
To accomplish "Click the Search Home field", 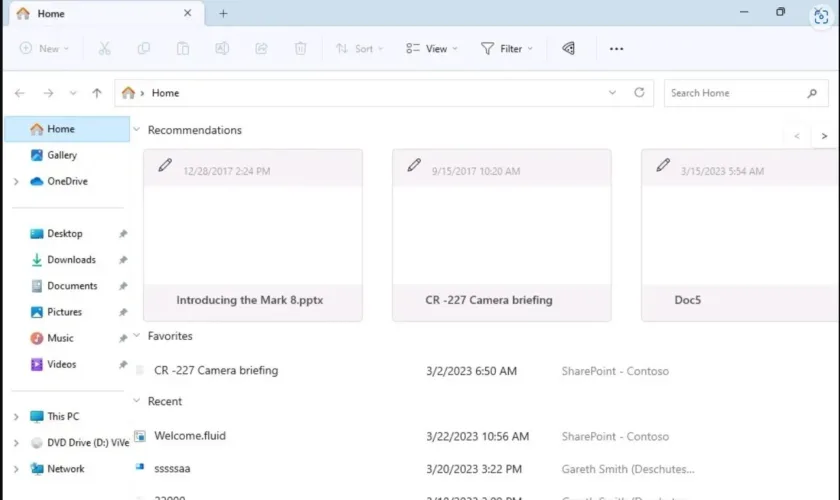I will (746, 93).
